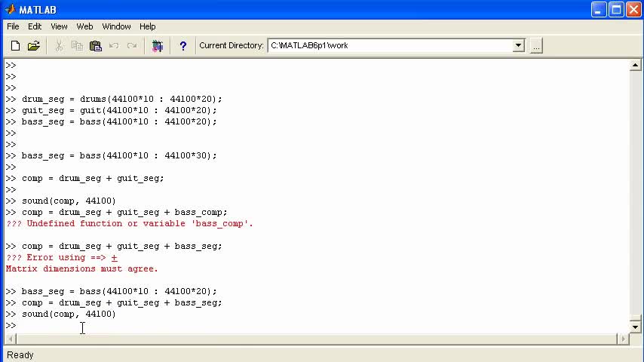Minimize the MATLAB window
Viewport: 644px width, 362px height.
pyautogui.click(x=599, y=10)
